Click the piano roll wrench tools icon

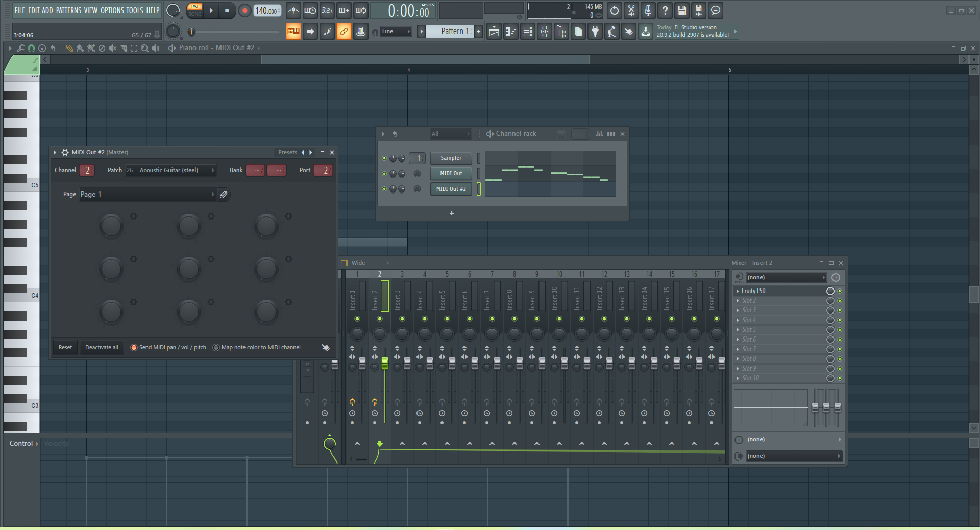20,48
